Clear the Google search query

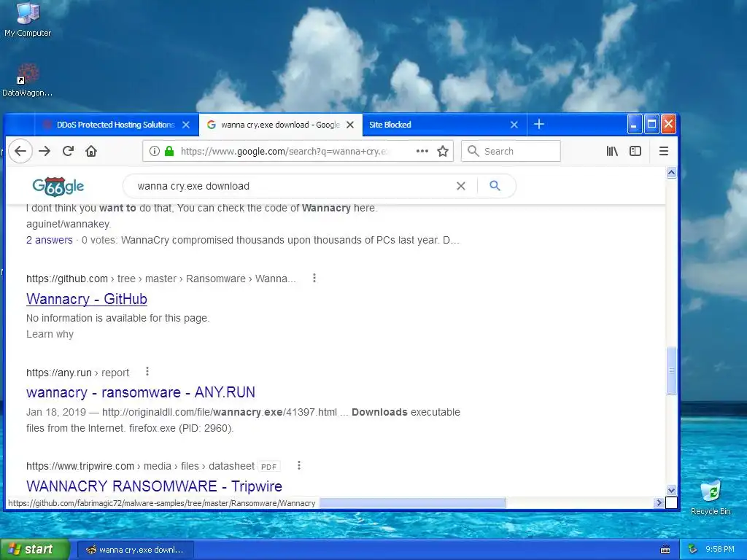click(x=461, y=186)
